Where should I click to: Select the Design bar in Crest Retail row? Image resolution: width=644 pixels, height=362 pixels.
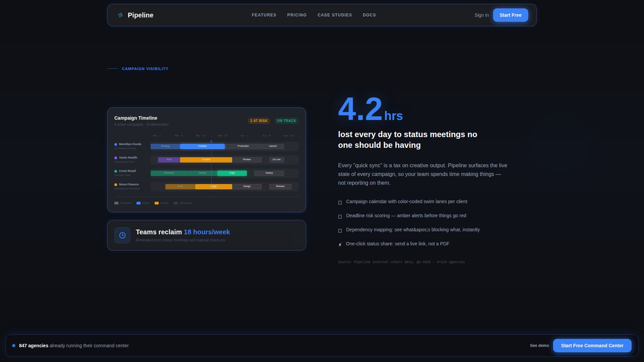coord(203,173)
